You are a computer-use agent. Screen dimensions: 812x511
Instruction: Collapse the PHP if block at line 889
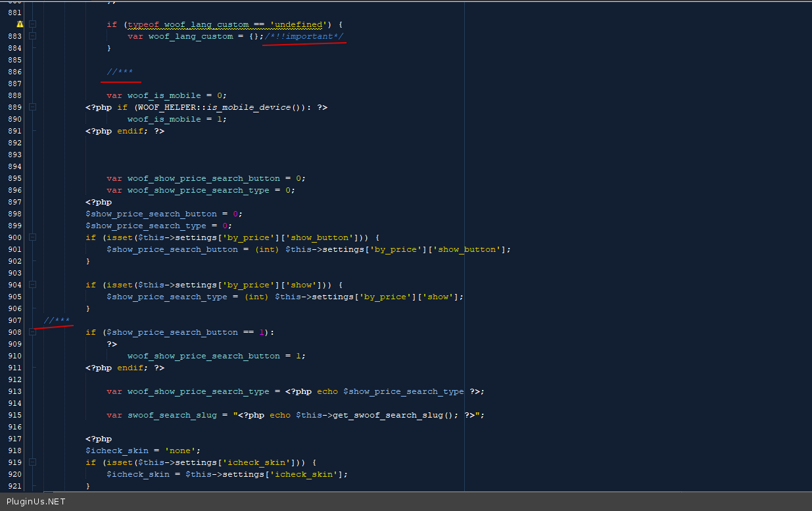tap(32, 107)
